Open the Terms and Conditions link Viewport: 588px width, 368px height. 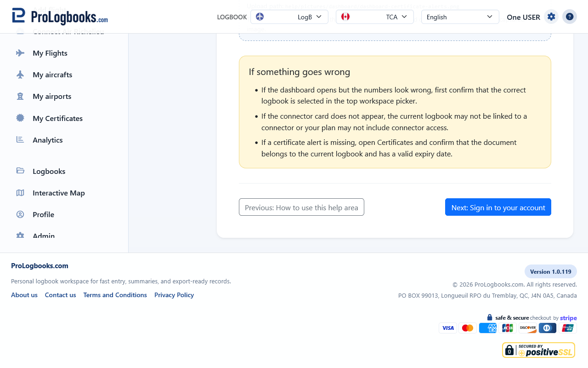click(115, 295)
